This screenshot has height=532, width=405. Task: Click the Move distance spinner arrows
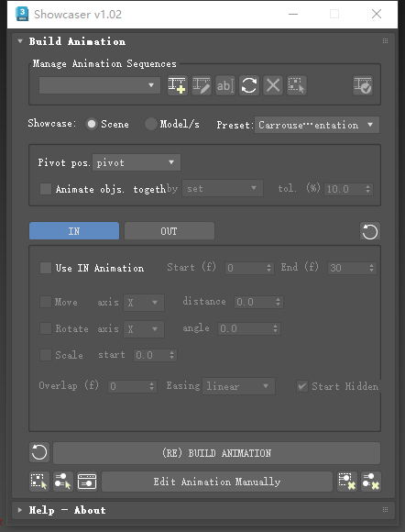279,302
